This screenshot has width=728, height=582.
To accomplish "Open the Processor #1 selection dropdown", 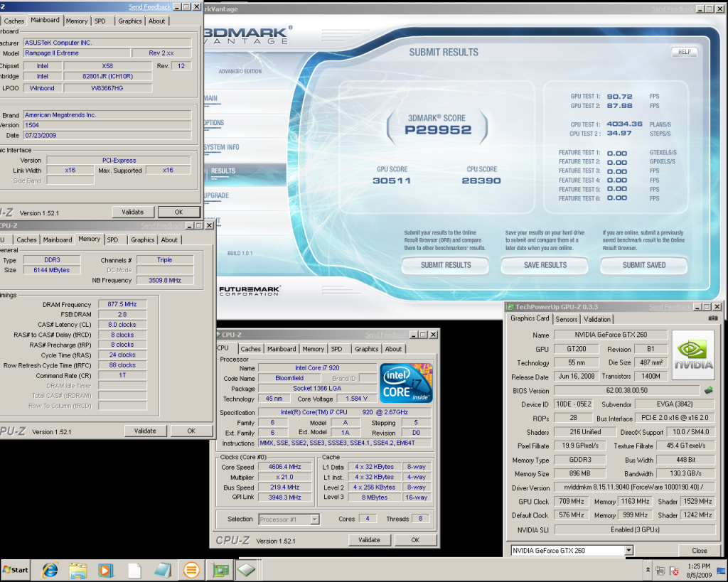I will 314,519.
